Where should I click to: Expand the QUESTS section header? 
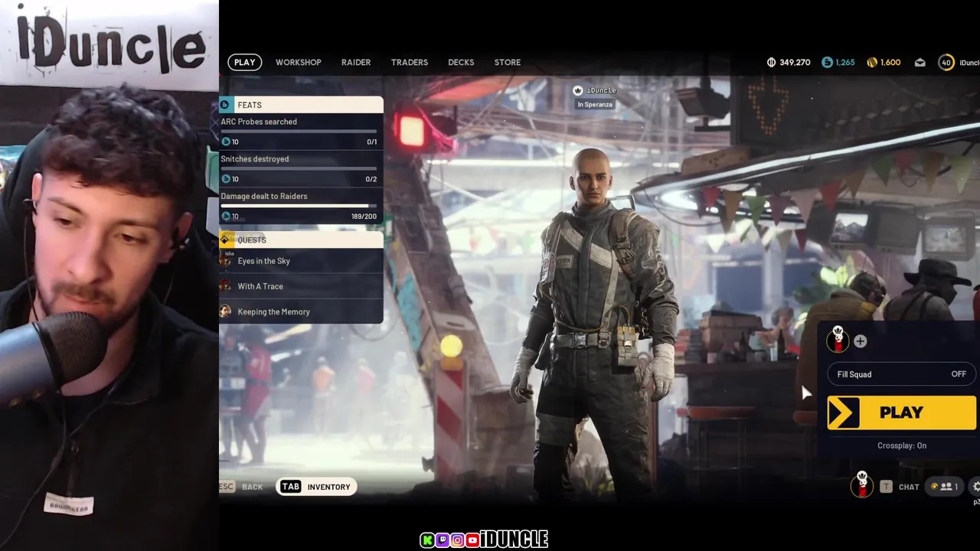tap(301, 240)
